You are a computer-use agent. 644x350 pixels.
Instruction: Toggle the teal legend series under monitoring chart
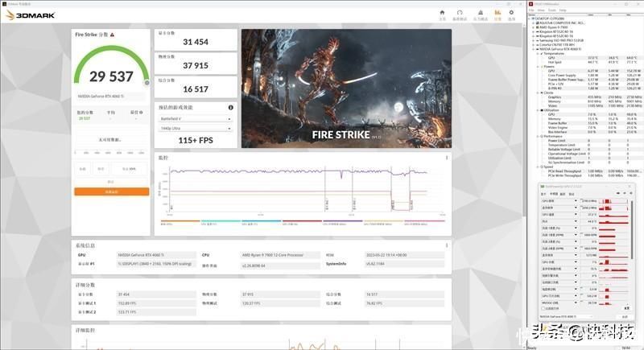[221, 222]
